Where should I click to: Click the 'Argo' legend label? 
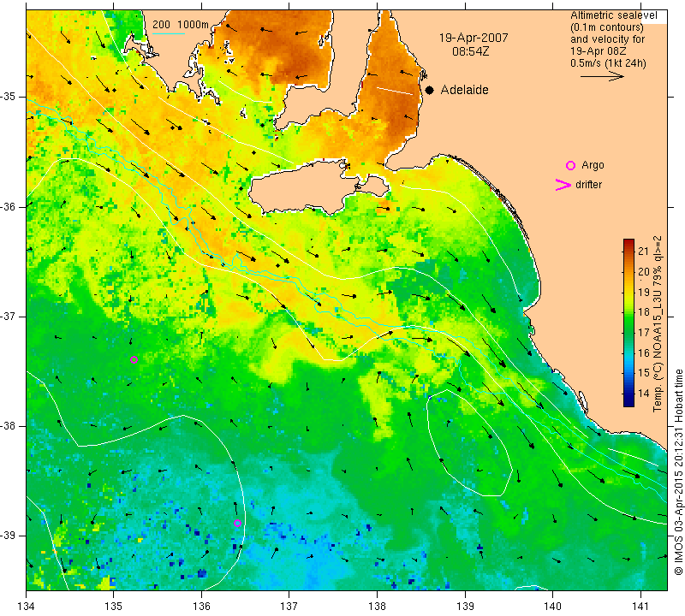(593, 165)
